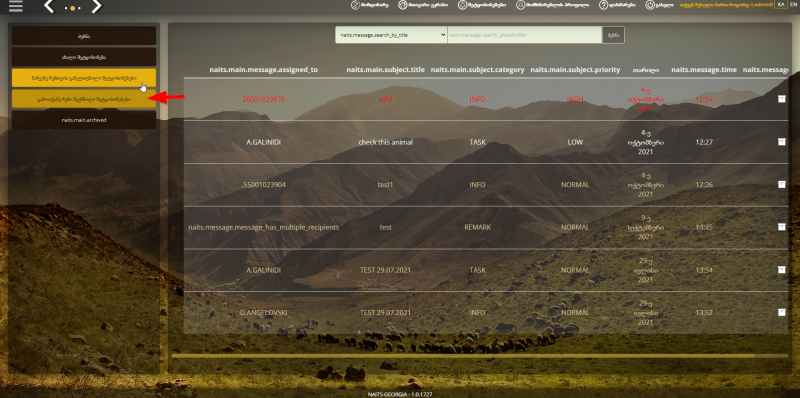Viewport: 800px width, 398px height.
Task: Switch language to EN
Action: click(792, 4)
